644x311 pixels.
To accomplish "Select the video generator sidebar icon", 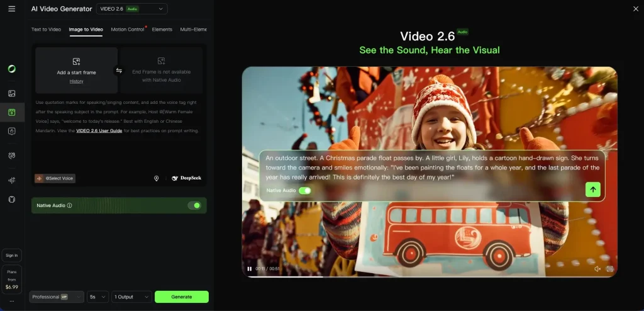I will pyautogui.click(x=11, y=112).
